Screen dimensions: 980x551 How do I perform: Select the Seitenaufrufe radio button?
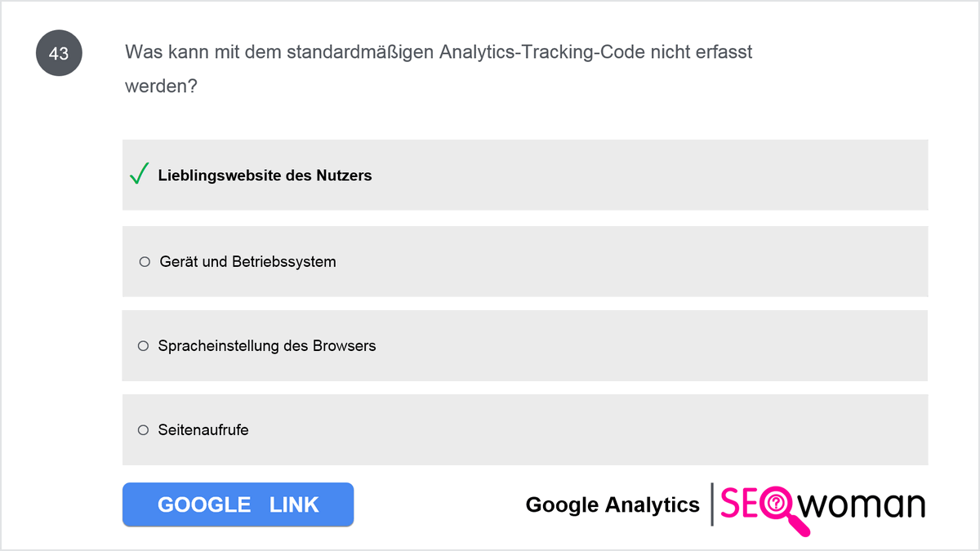click(143, 429)
